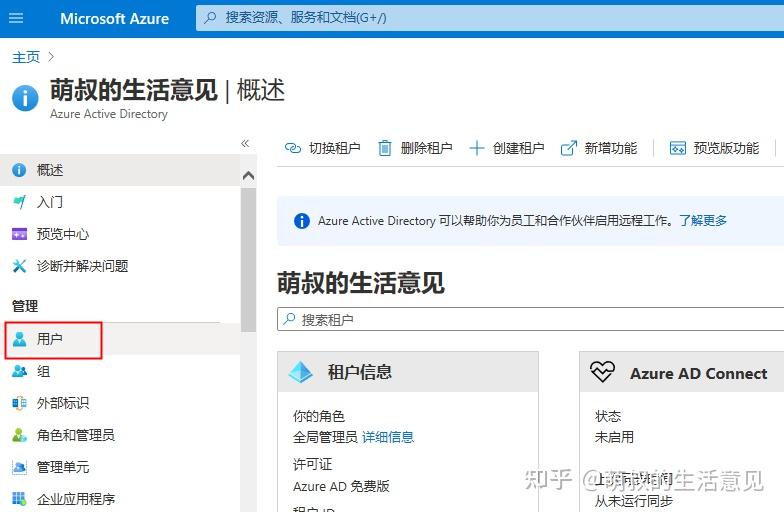Click the info icon in the blue banner
This screenshot has width=784, height=512.
coord(302,220)
